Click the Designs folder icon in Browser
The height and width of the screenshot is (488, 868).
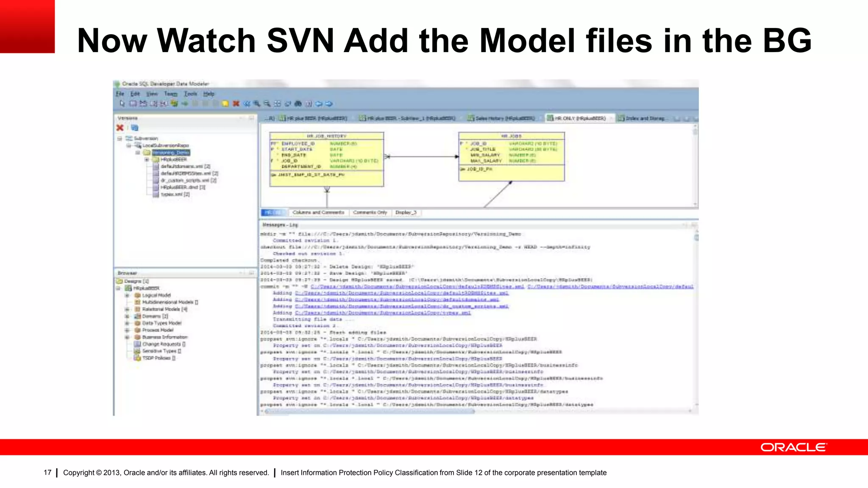pyautogui.click(x=120, y=281)
